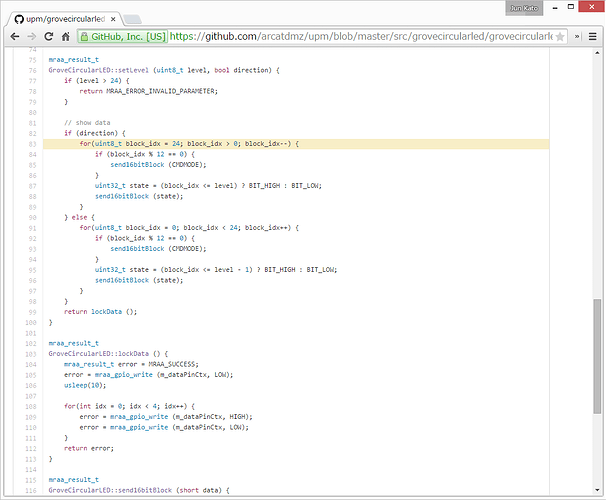Click line number 99
This screenshot has width=606, height=500.
click(32, 312)
